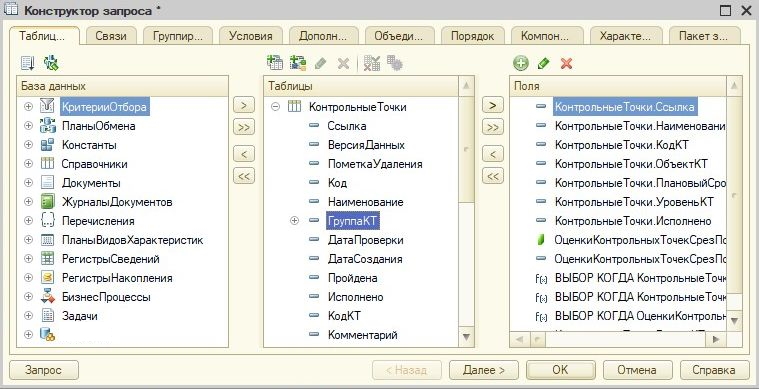Confirm with the OK button
This screenshot has height=389, width=759.
click(x=560, y=370)
